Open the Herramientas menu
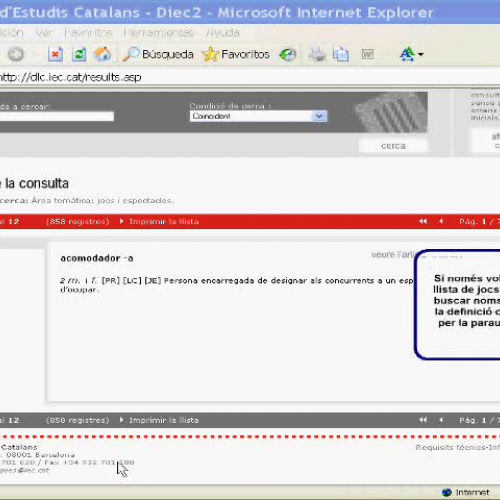Viewport: 500px width, 500px height. [159, 33]
